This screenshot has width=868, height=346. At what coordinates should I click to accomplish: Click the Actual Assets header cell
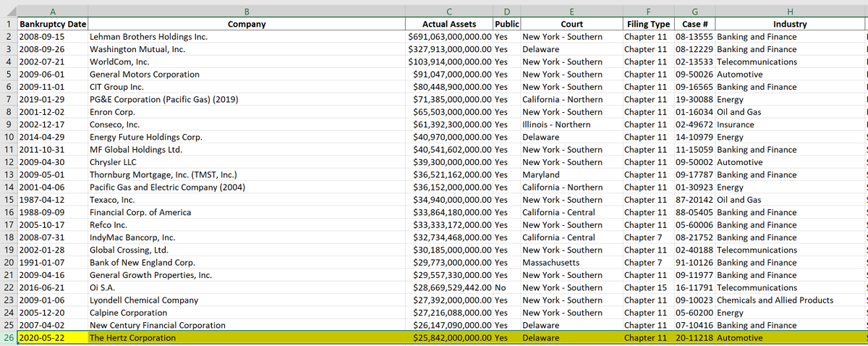[x=449, y=24]
